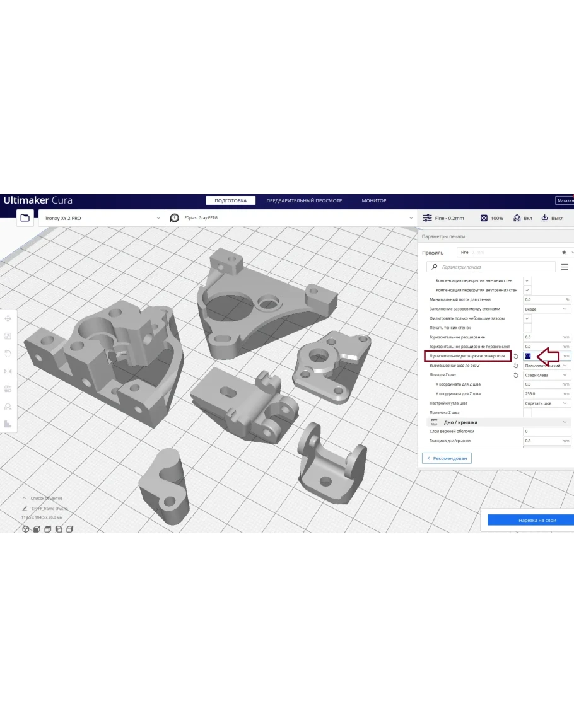Viewport: 574px width, 728px height.
Task: Toggle the Привязка Z шва checkbox
Action: point(527,412)
